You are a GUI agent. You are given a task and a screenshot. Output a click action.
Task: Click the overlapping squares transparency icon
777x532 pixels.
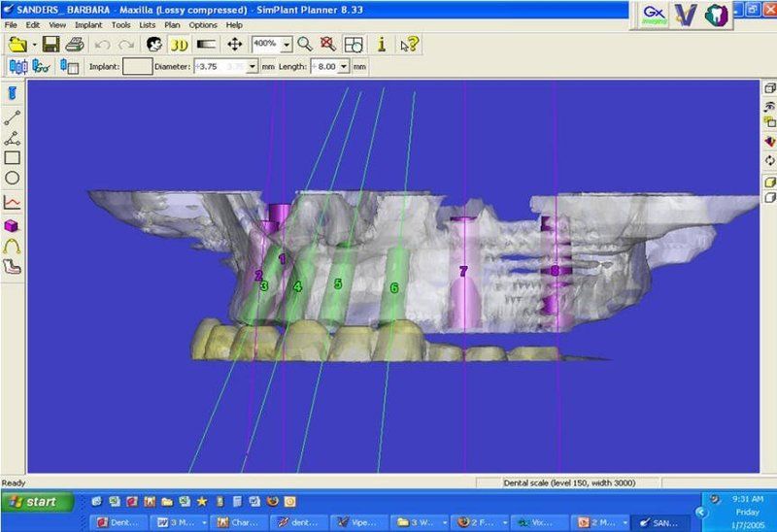click(x=769, y=122)
